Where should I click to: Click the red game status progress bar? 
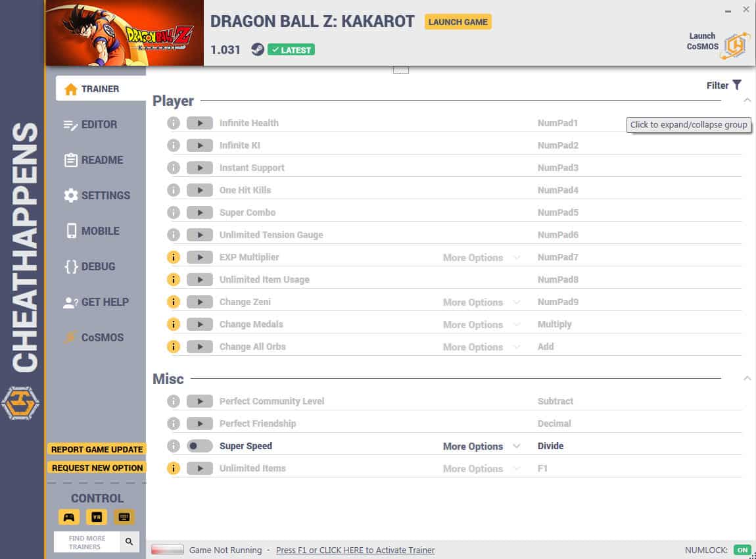coord(167,549)
